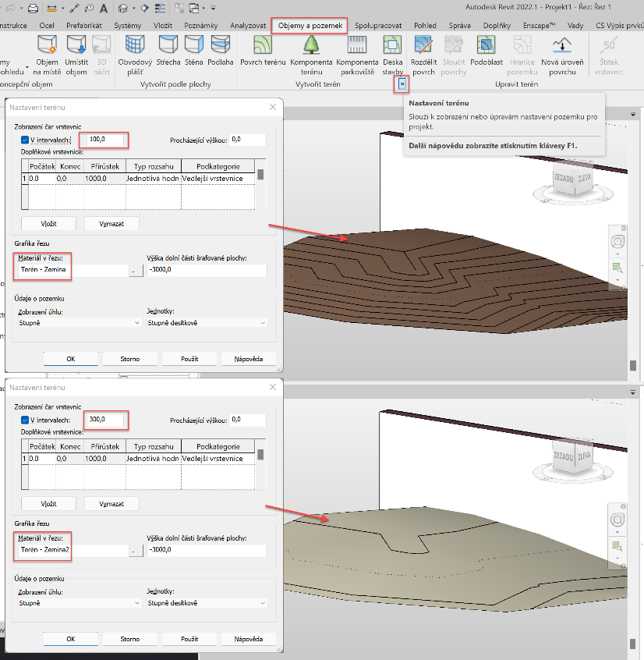Switch to the Pohled ribbon tab

click(425, 26)
